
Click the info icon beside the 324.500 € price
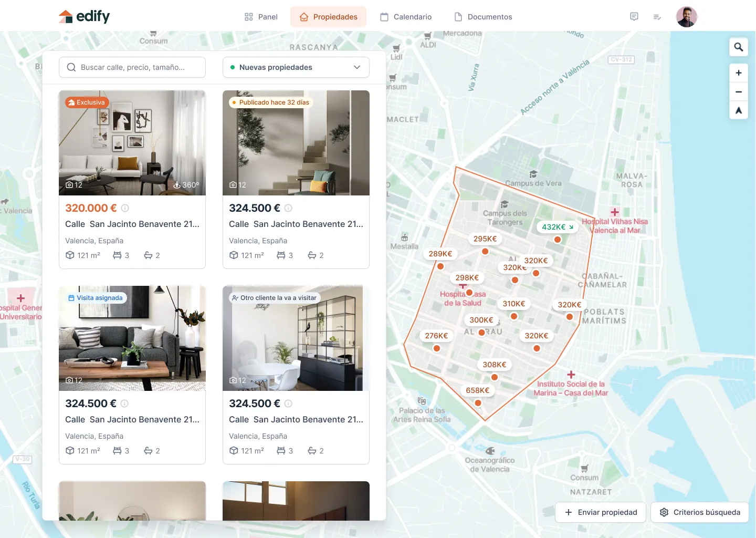[288, 208]
